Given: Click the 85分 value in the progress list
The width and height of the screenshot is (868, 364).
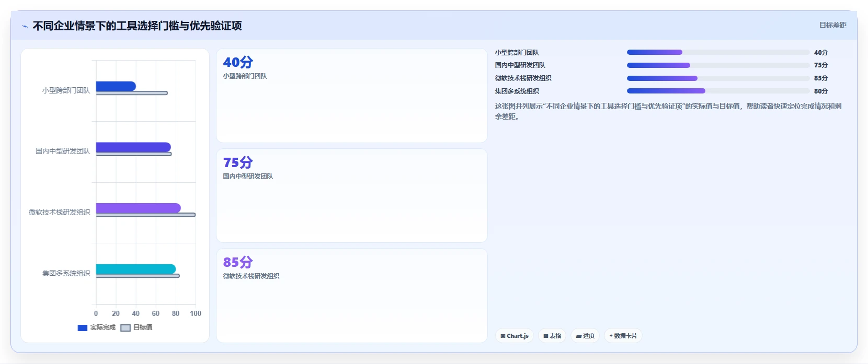Looking at the screenshot, I should [821, 78].
